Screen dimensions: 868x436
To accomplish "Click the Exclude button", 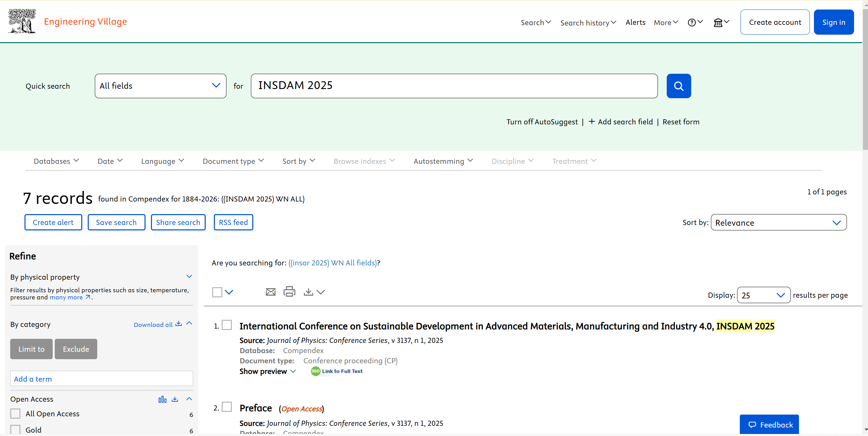I will pos(76,349).
